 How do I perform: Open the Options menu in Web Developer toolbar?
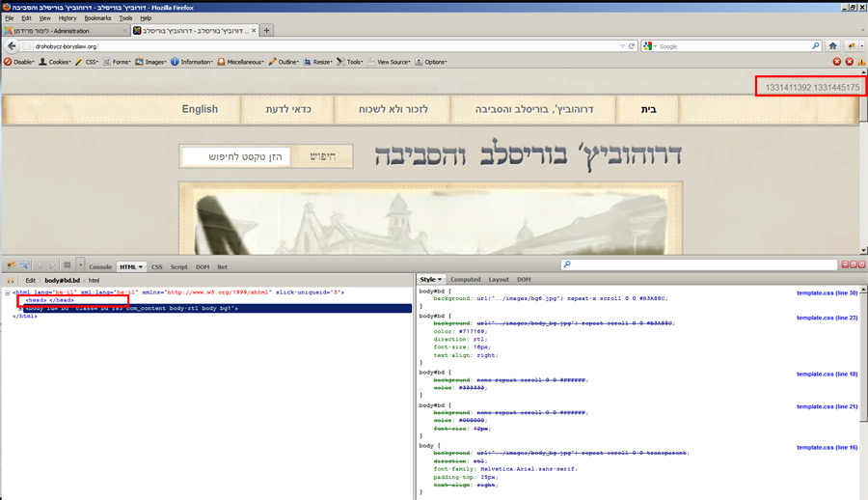point(431,62)
